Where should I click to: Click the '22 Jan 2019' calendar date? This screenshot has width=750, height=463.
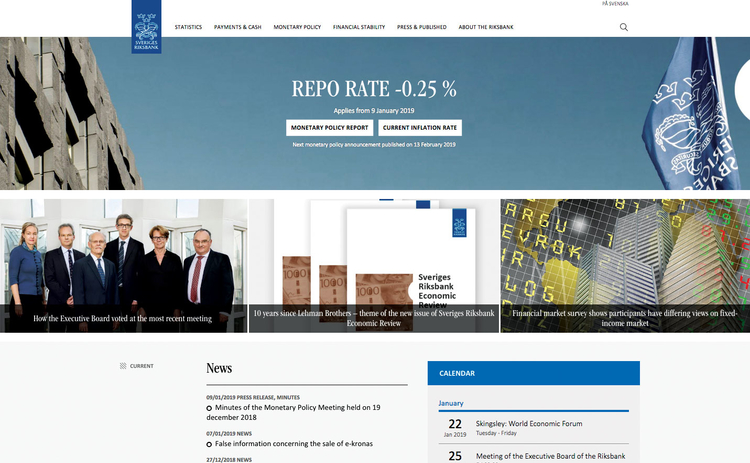[455, 428]
